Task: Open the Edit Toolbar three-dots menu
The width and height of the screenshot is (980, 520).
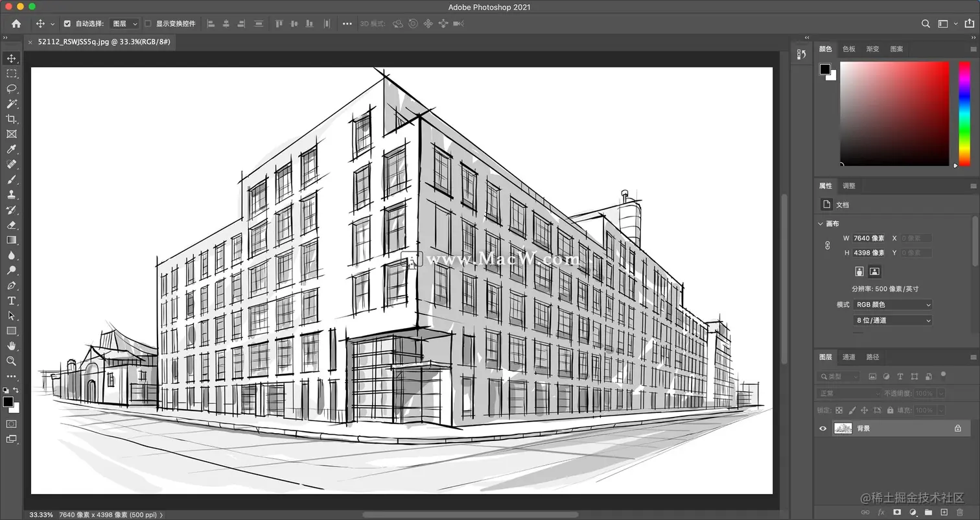Action: point(11,376)
